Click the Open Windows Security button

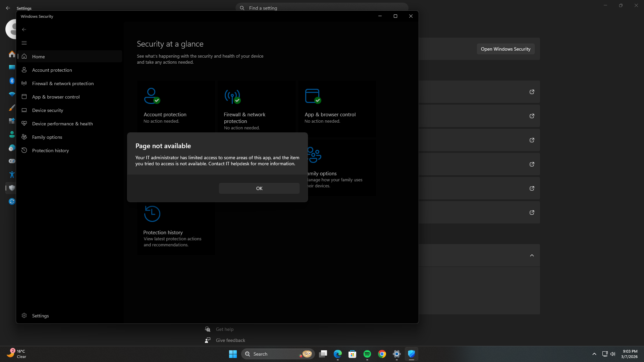point(505,49)
